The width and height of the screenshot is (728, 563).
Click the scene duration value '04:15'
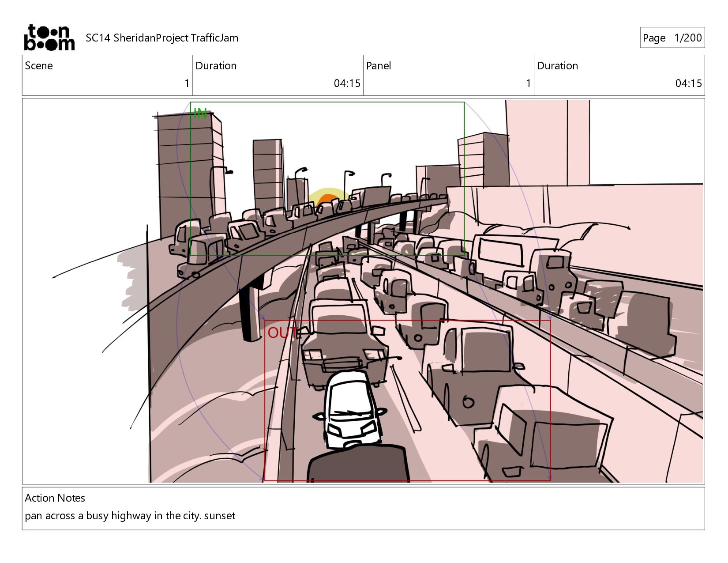(x=347, y=83)
